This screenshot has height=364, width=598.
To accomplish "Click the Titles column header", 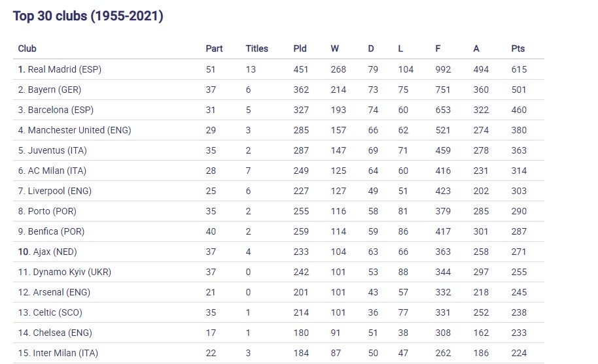I will (x=256, y=48).
